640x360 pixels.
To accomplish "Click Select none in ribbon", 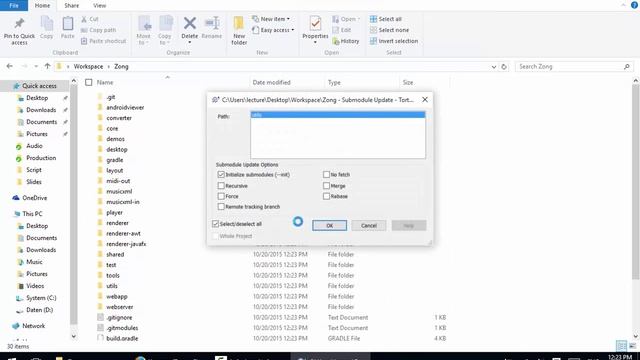I will point(389,30).
